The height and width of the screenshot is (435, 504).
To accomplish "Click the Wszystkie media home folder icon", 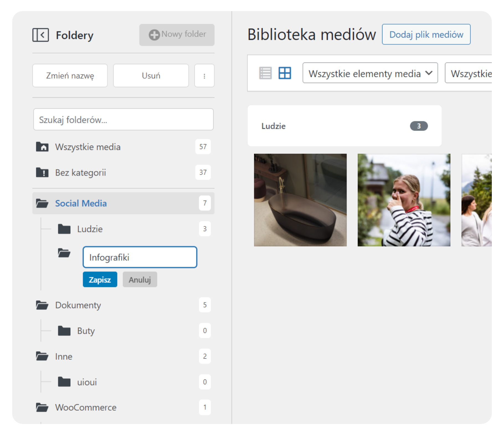I will click(42, 147).
